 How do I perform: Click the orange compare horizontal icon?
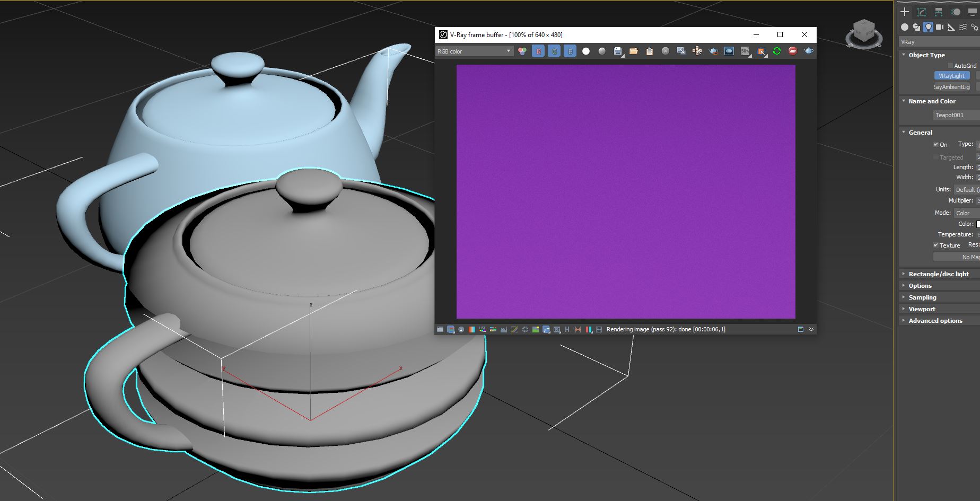coord(578,329)
